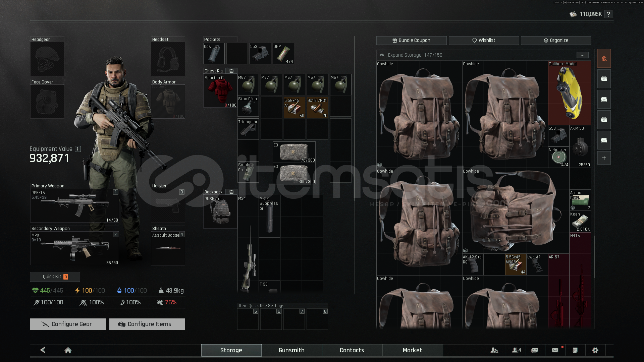Select the Mk14 Suppressor in backpack
The height and width of the screenshot is (362, 644).
pyautogui.click(x=269, y=216)
